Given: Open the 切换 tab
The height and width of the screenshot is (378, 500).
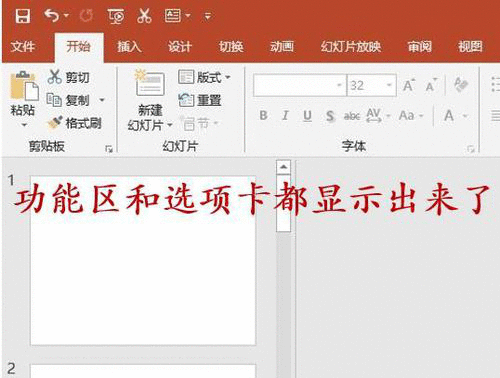Looking at the screenshot, I should (231, 47).
